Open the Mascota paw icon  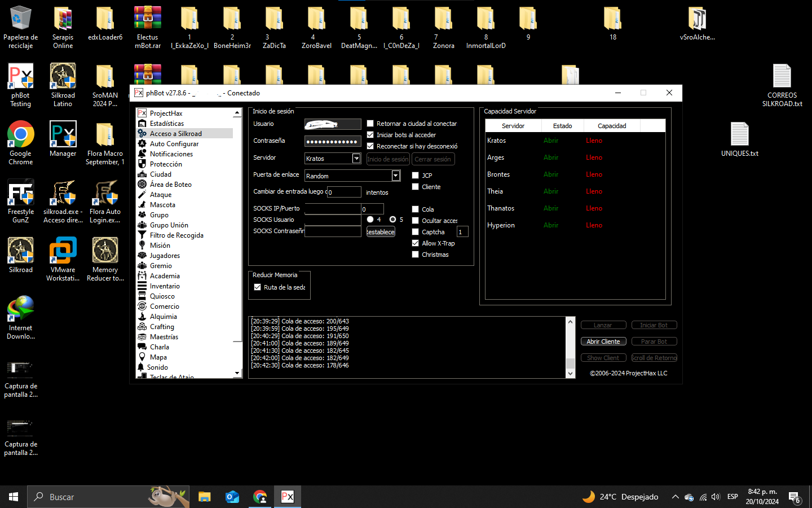tap(142, 205)
